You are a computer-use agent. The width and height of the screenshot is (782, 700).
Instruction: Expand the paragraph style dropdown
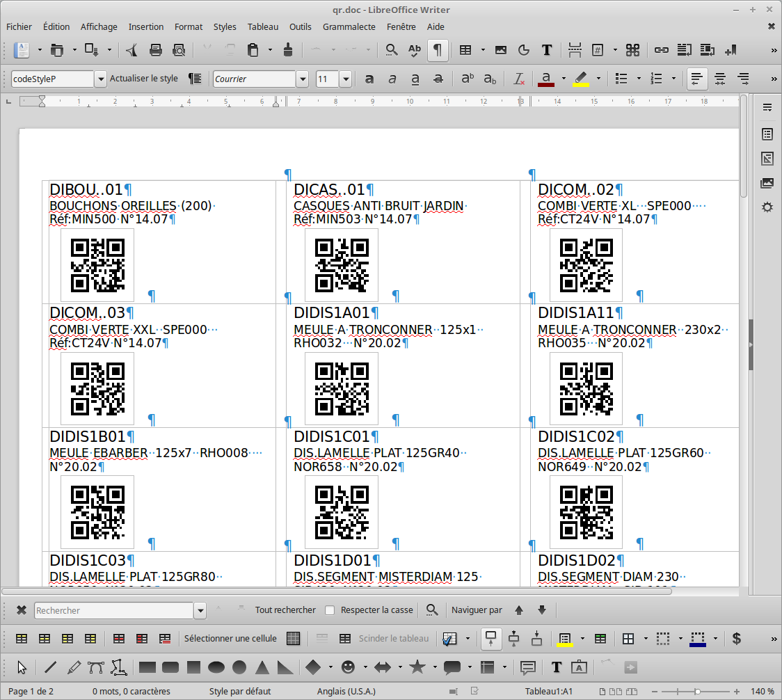100,79
